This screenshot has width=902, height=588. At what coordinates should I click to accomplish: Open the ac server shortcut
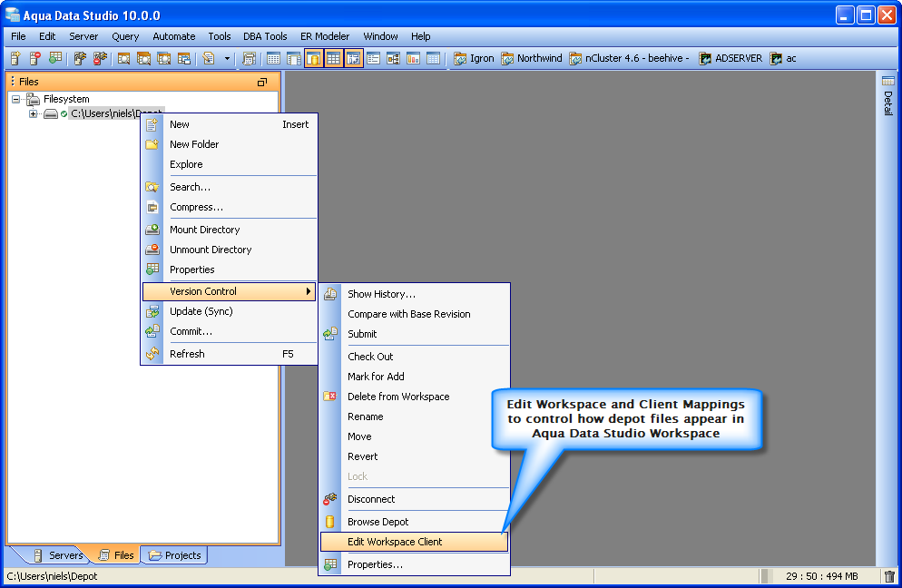click(x=783, y=58)
